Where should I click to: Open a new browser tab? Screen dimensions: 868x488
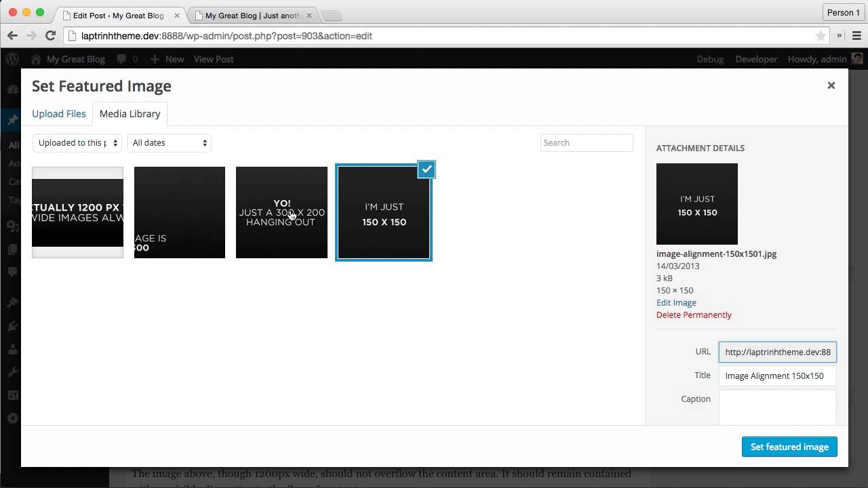[x=332, y=16]
